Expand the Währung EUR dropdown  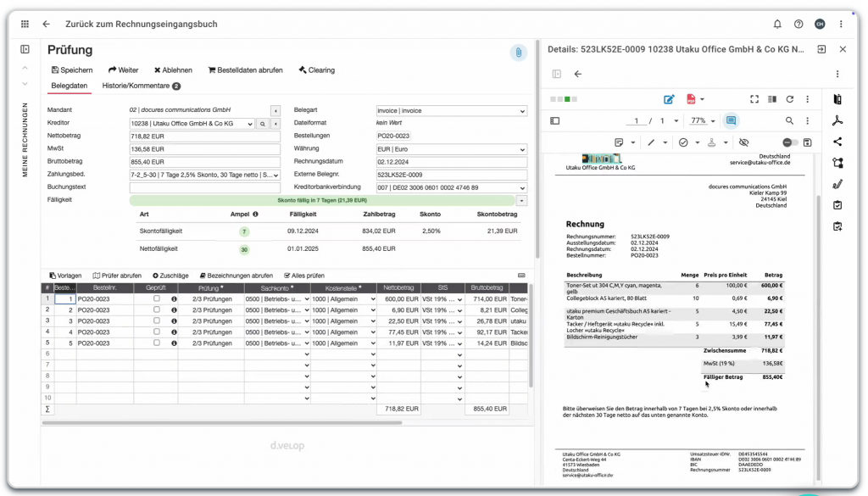click(x=451, y=149)
